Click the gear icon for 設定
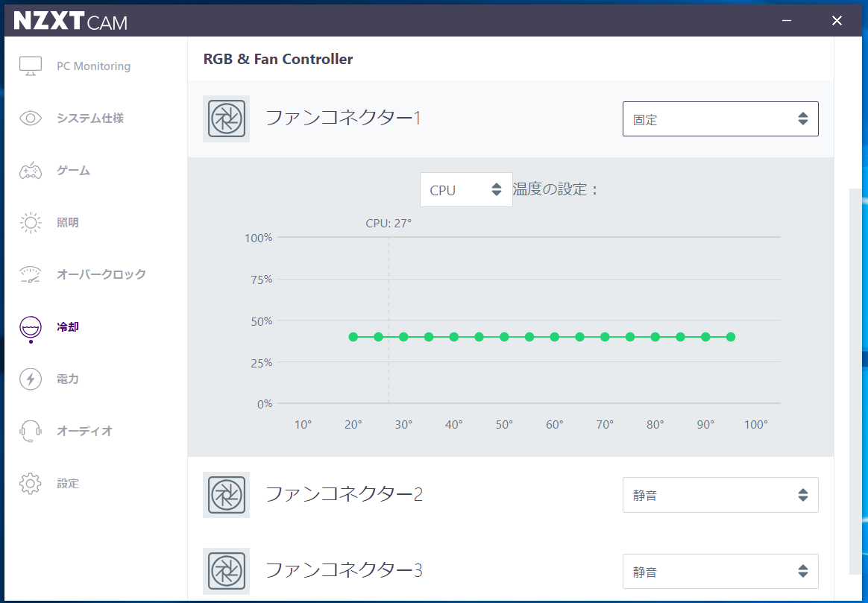 (31, 484)
